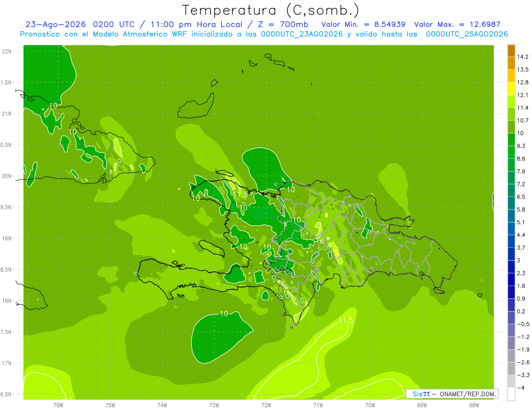Viewport: 532px width, 411px height.
Task: Click the '-0.5' color scale label
Action: pos(523,324)
